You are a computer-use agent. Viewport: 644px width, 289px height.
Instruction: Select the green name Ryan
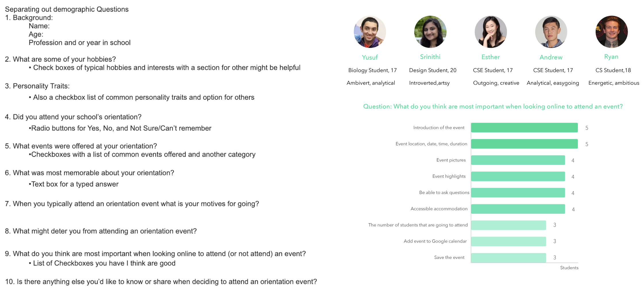[611, 57]
